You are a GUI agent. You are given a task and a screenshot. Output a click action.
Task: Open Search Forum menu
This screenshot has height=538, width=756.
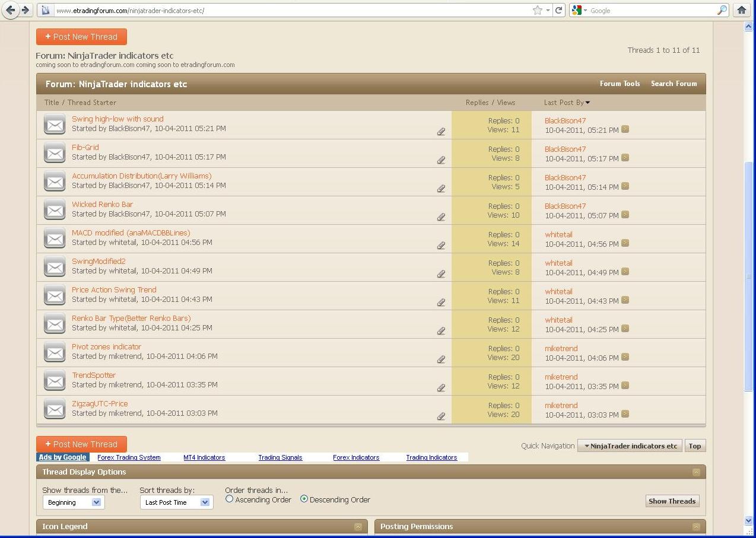coord(674,84)
